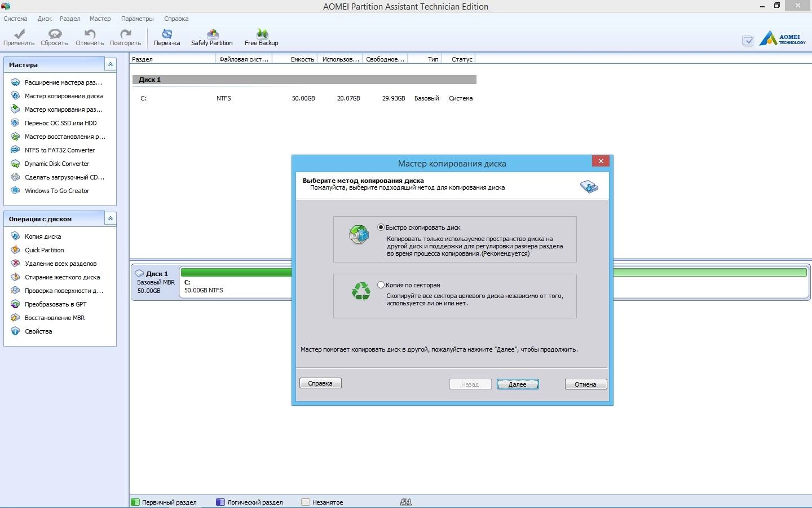The height and width of the screenshot is (508, 812).
Task: Click the C: 50.00GB NTFS partition bar
Action: [236, 282]
